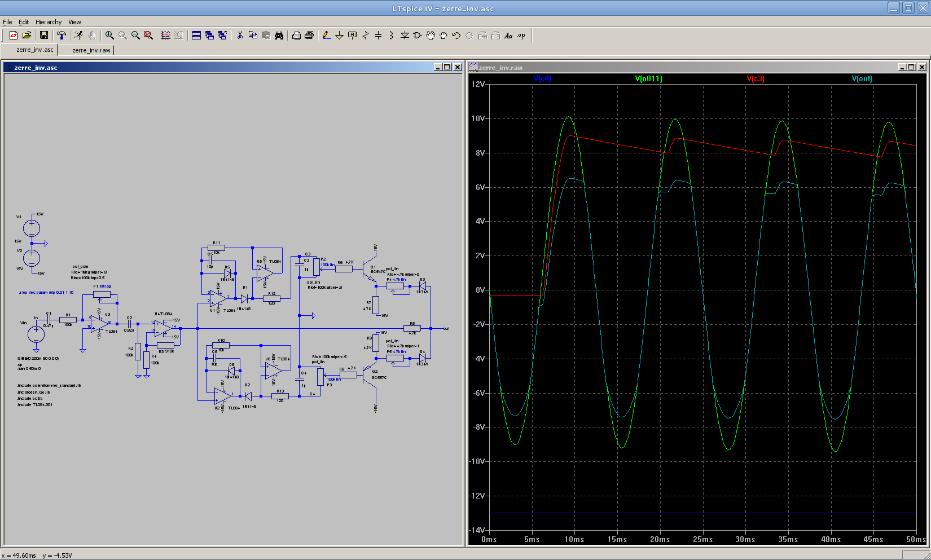Click the Mirror toolbar icon
The width and height of the screenshot is (931, 560).
point(495,35)
